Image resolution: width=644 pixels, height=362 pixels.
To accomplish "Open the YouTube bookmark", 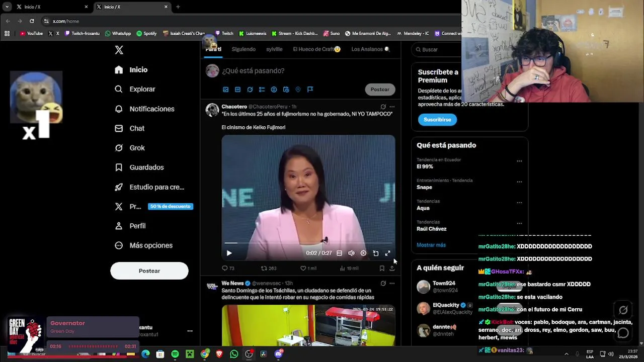I will [31, 34].
